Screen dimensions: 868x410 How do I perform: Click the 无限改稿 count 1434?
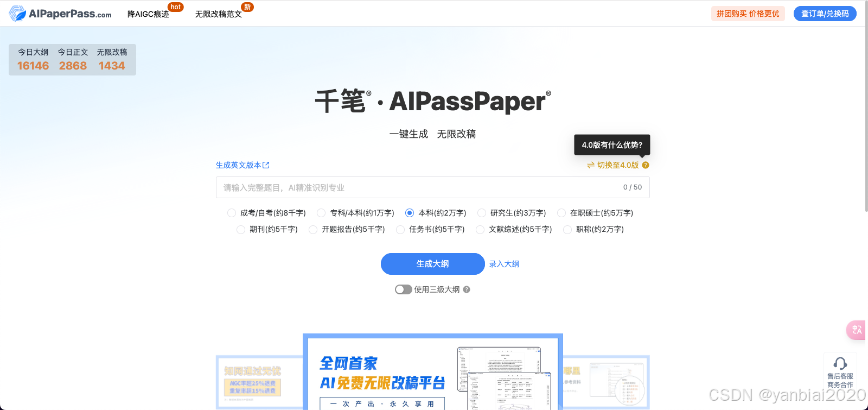112,66
